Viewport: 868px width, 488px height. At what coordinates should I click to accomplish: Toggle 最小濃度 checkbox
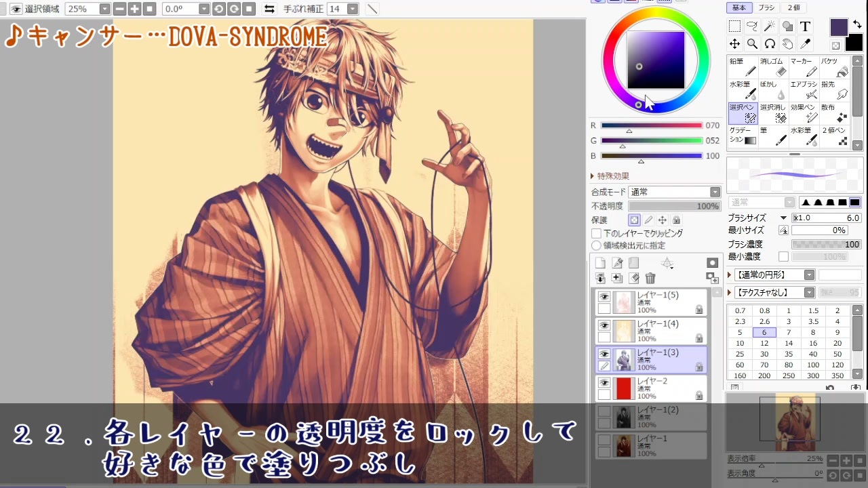point(783,257)
